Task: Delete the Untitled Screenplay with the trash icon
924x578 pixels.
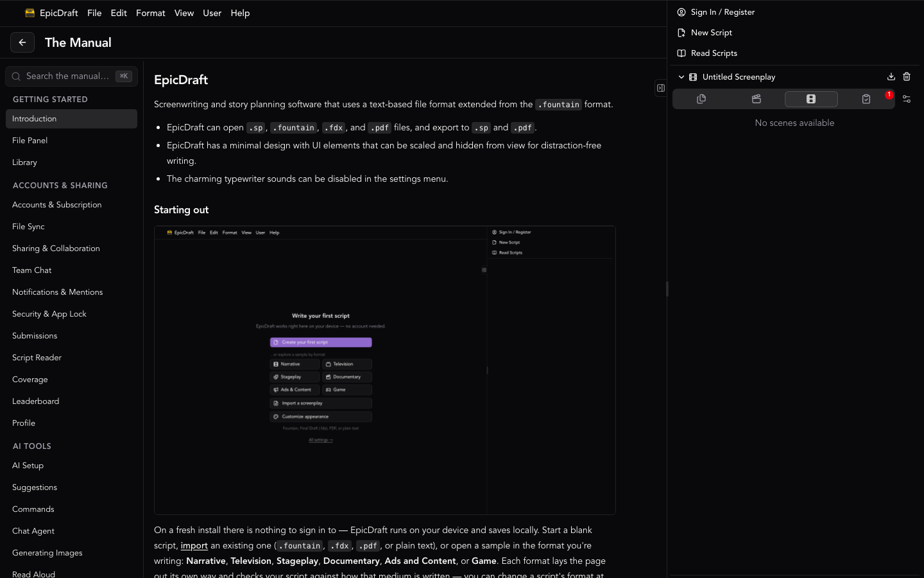Action: point(907,76)
